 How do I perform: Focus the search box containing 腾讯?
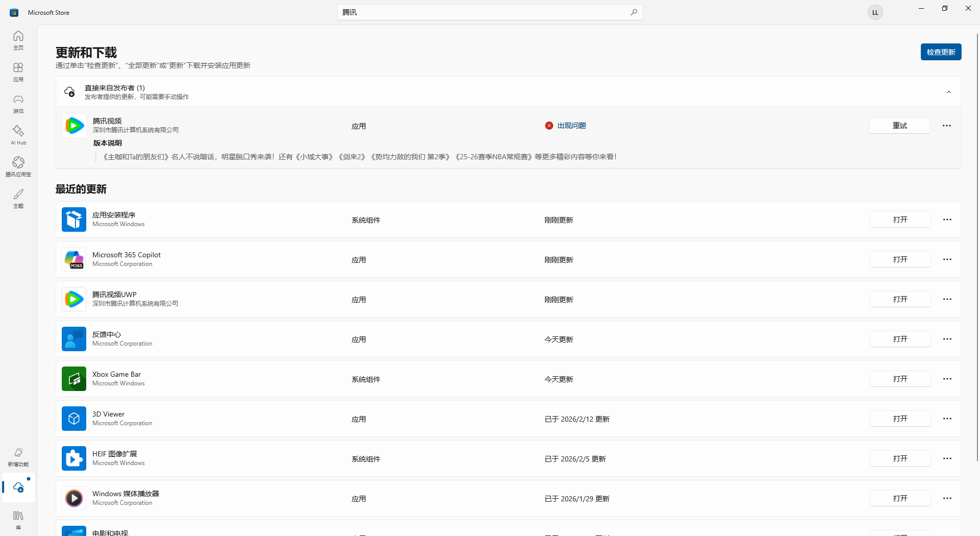(x=490, y=12)
